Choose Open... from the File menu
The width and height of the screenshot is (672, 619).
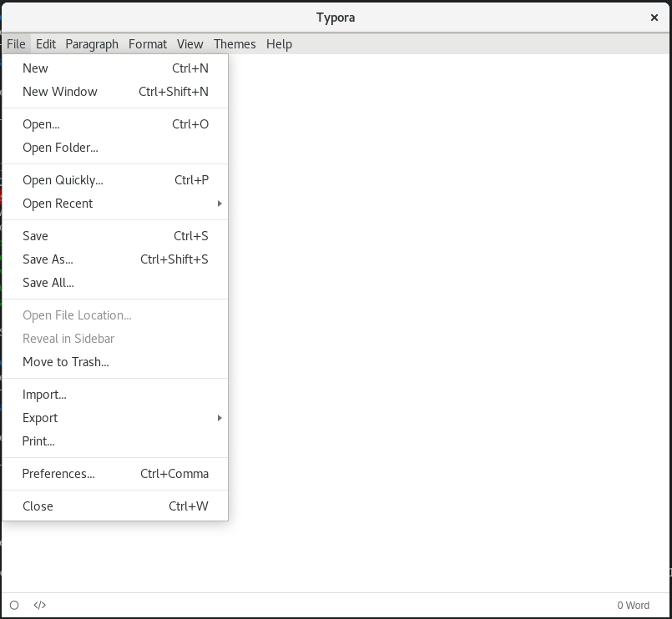coord(115,124)
